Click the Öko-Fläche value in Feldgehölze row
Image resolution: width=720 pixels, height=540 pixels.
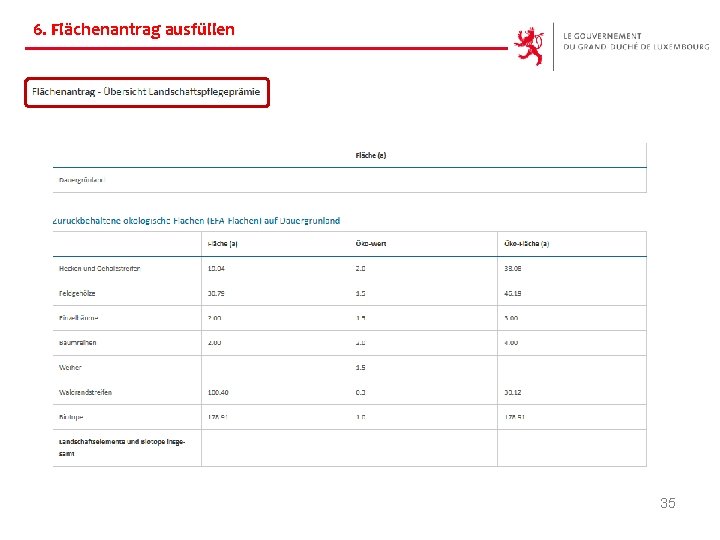[512, 293]
